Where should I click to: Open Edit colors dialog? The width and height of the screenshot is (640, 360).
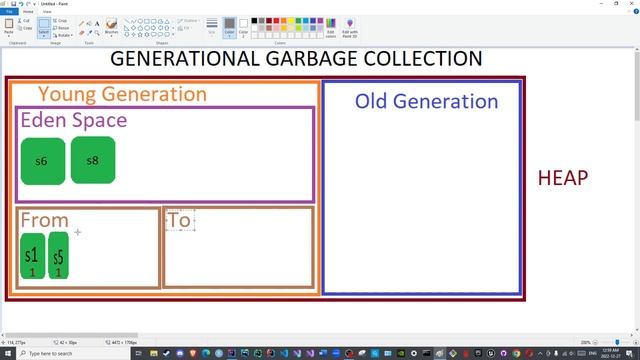click(331, 28)
